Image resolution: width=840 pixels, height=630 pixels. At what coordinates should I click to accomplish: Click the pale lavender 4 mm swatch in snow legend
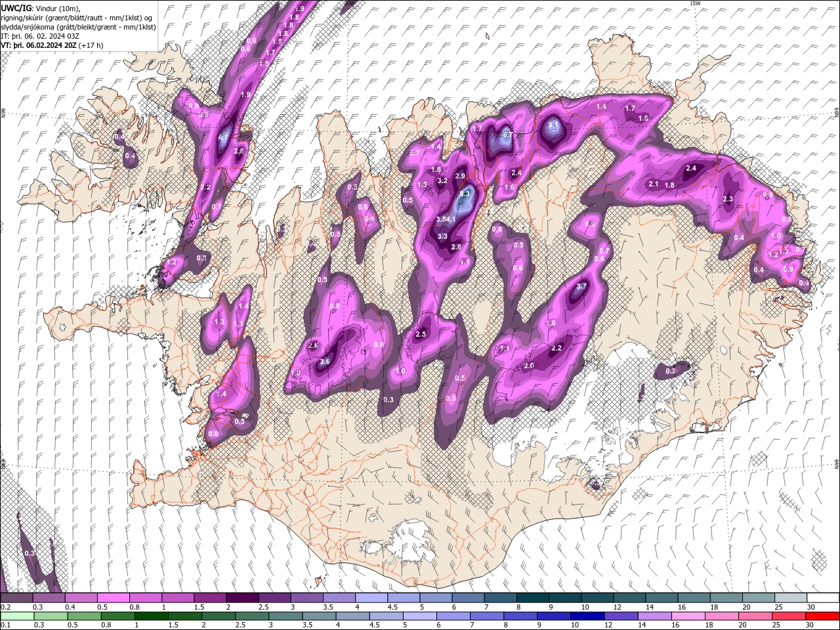click(371, 598)
